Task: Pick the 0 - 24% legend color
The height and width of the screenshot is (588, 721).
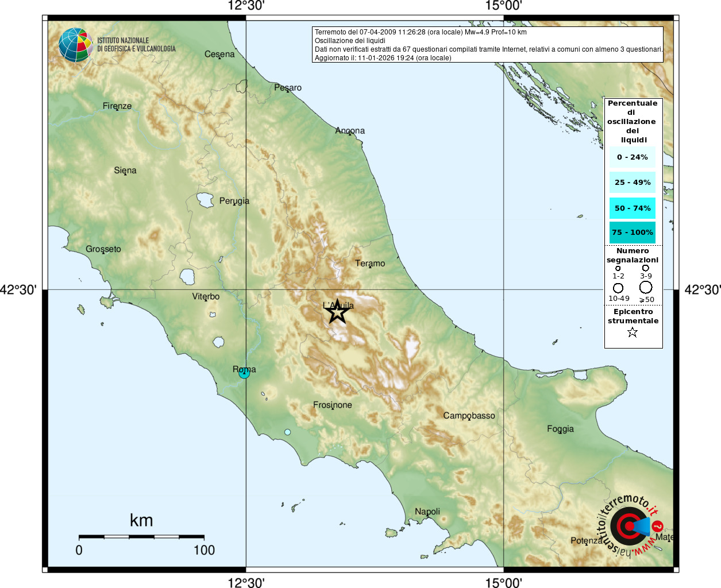Action: [633, 157]
